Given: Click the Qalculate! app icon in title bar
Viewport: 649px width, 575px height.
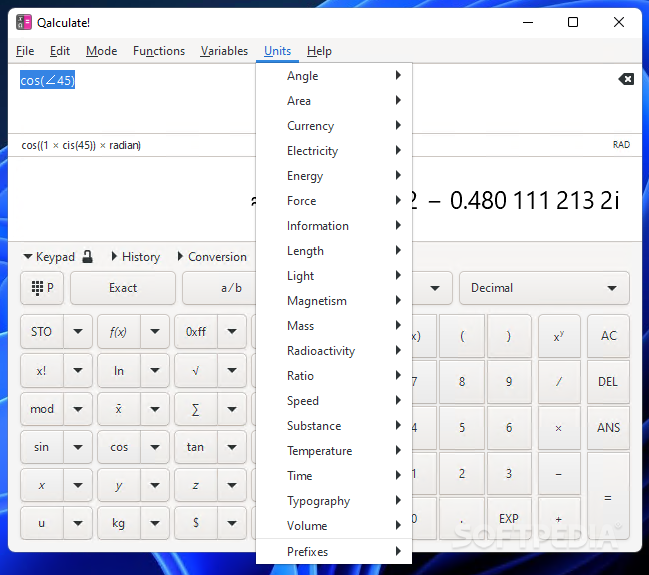Looking at the screenshot, I should point(24,22).
